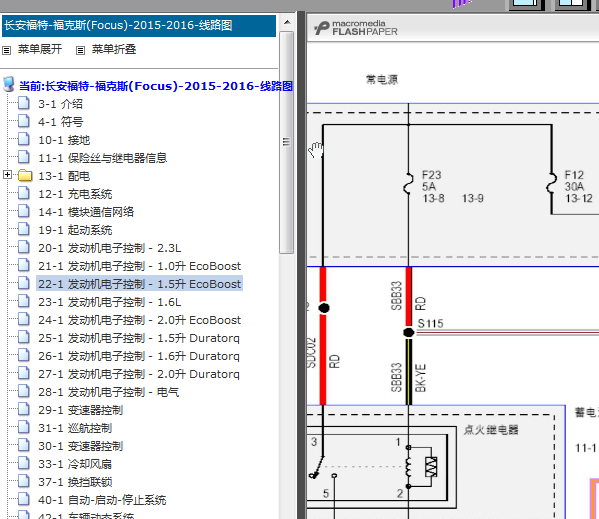
Task: Click the tree panel vertical scrollbar thumb
Action: click(x=287, y=142)
